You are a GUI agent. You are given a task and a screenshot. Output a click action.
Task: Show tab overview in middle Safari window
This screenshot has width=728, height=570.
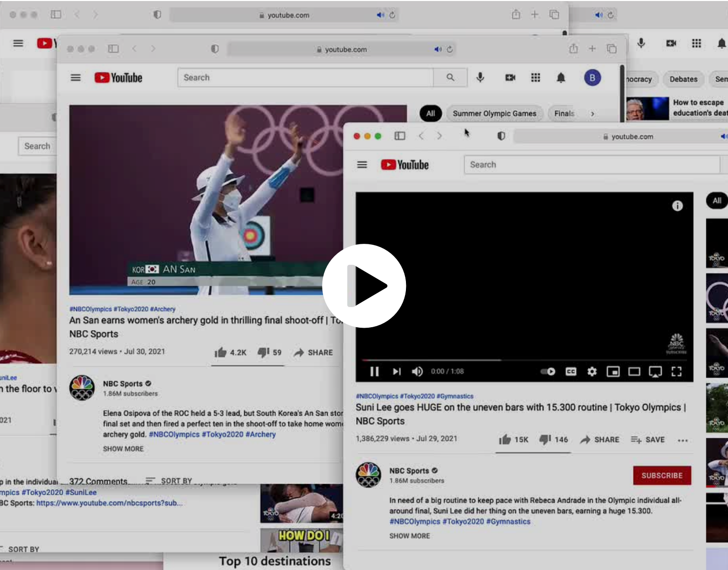611,49
